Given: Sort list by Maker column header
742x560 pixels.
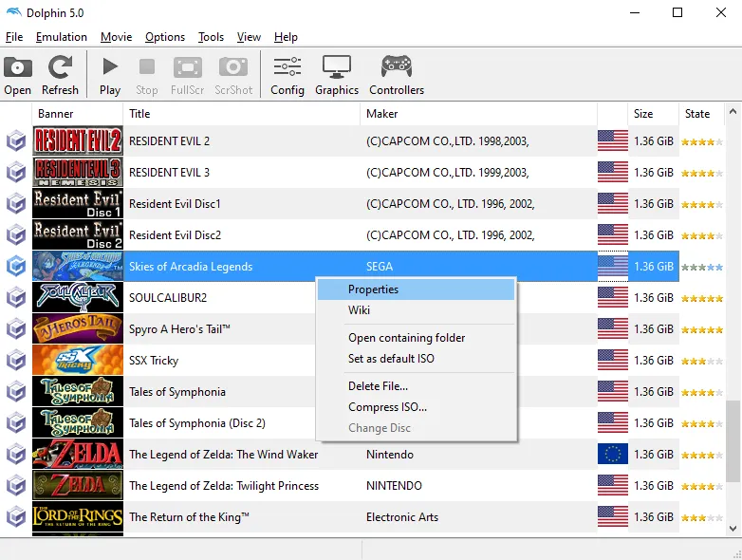Looking at the screenshot, I should 478,114.
